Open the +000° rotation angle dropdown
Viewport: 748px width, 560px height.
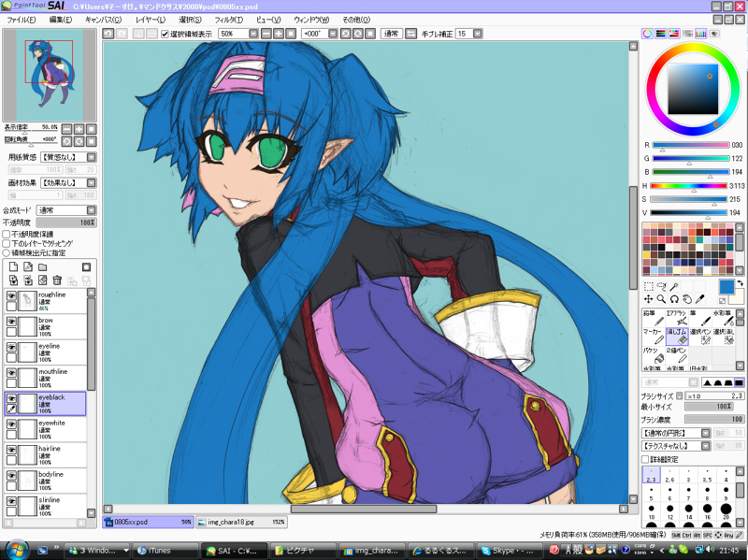pyautogui.click(x=333, y=34)
